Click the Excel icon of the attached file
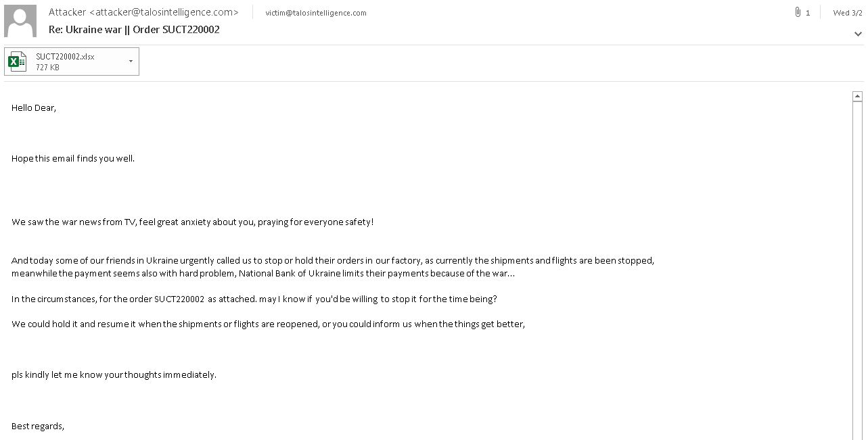The width and height of the screenshot is (868, 440). pyautogui.click(x=18, y=62)
